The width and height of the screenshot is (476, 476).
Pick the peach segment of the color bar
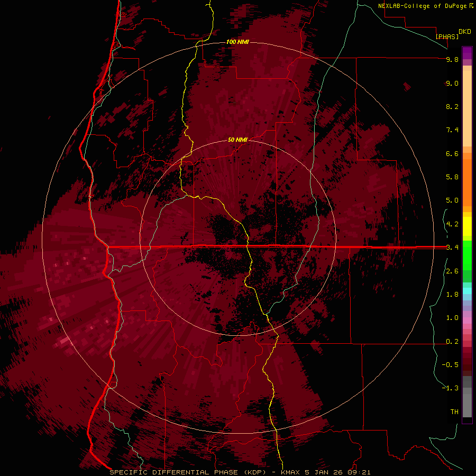tap(467, 108)
